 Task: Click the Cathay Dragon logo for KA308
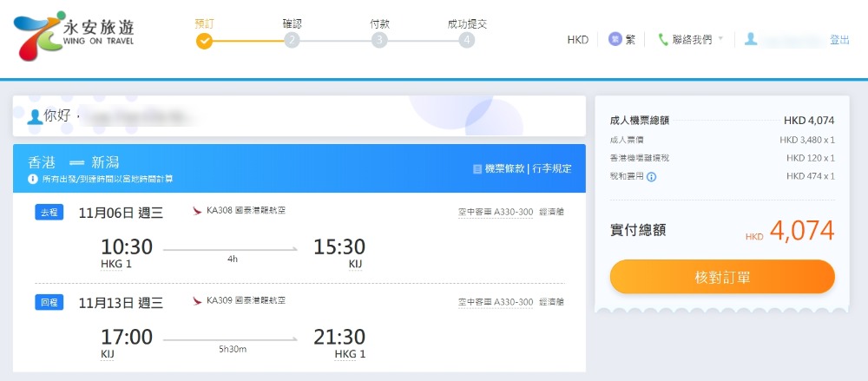[x=197, y=211]
